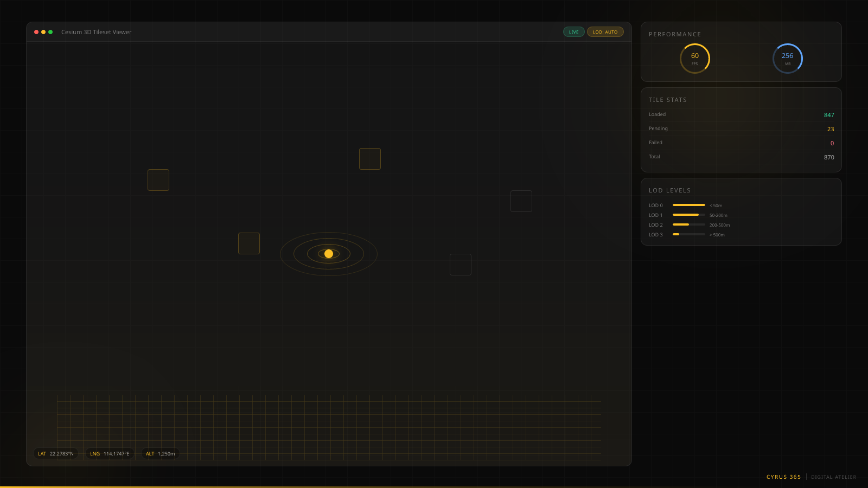Image resolution: width=868 pixels, height=488 pixels.
Task: Click the LNG coordinate readout
Action: click(110, 454)
